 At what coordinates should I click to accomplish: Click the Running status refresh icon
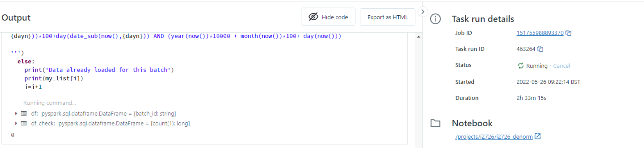(521, 66)
